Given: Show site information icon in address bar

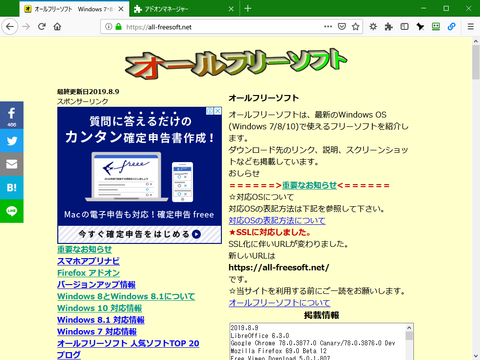Looking at the screenshot, I should [x=108, y=27].
